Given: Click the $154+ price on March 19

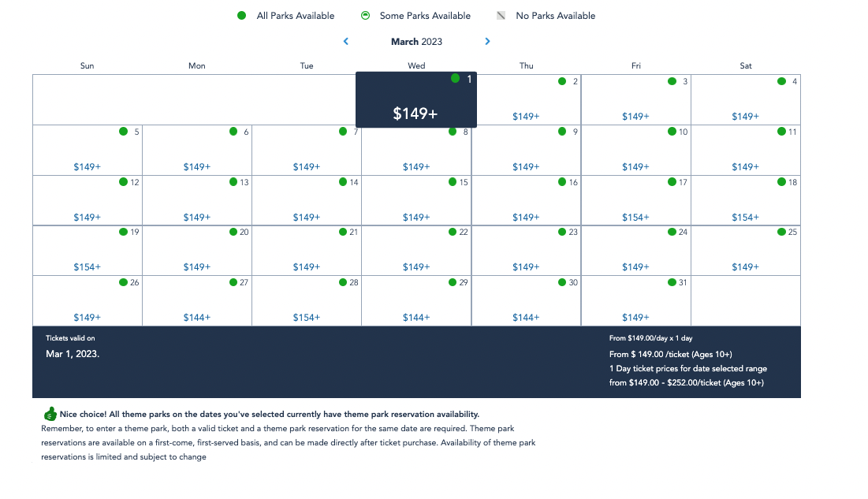Looking at the screenshot, I should [x=88, y=267].
